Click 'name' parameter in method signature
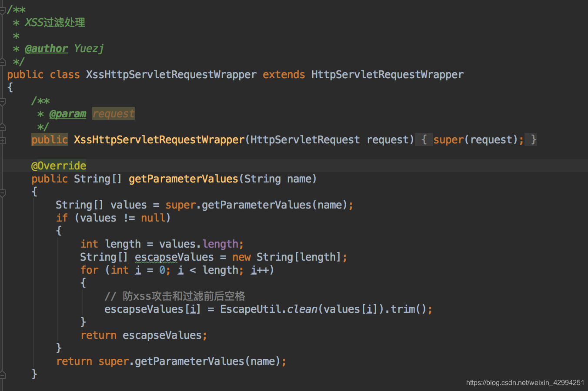The width and height of the screenshot is (588, 391). [299, 179]
